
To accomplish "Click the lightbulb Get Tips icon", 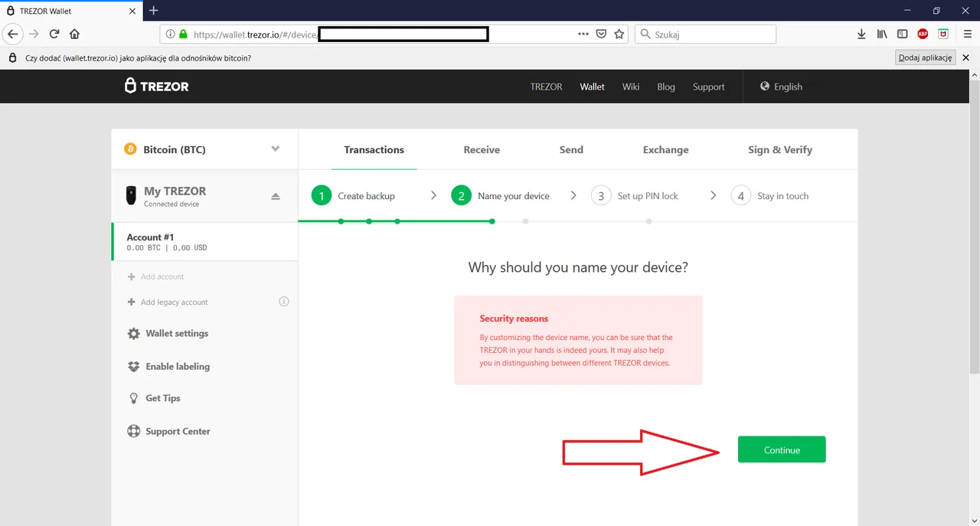I will [x=134, y=398].
